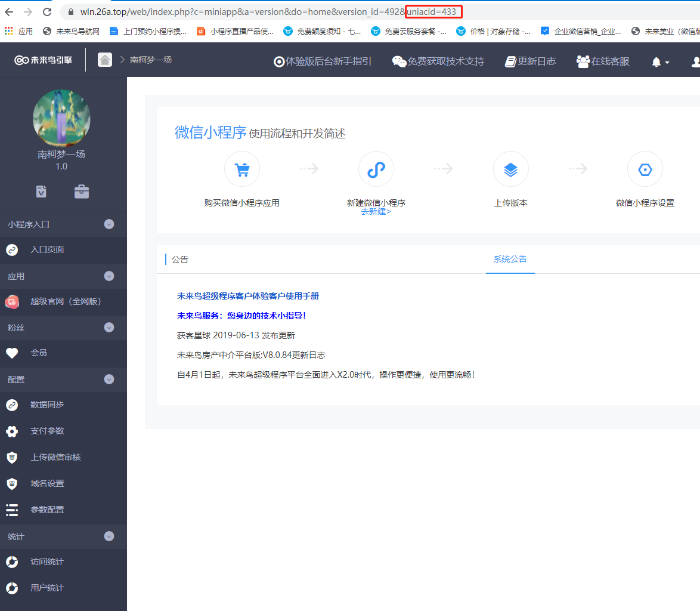Open 未来鸟房产中介平台版 V8.0.84 更新日志
Screen dimensions: 700x611
251,355
